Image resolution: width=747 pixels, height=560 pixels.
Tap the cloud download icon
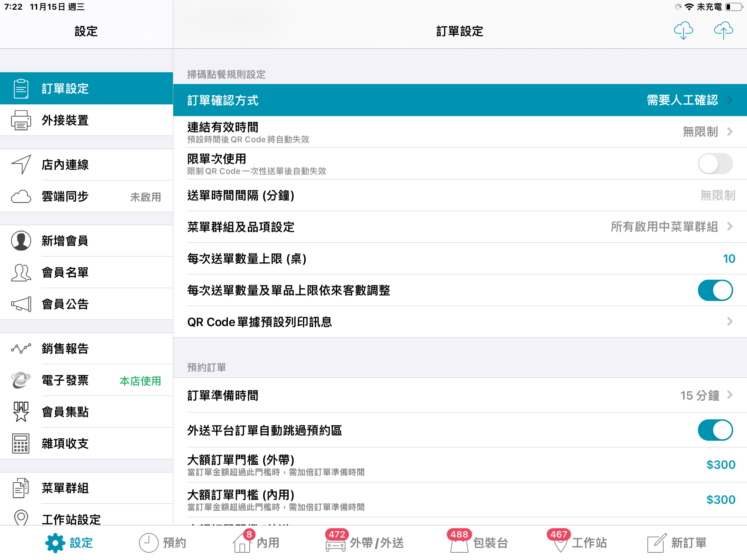(683, 31)
